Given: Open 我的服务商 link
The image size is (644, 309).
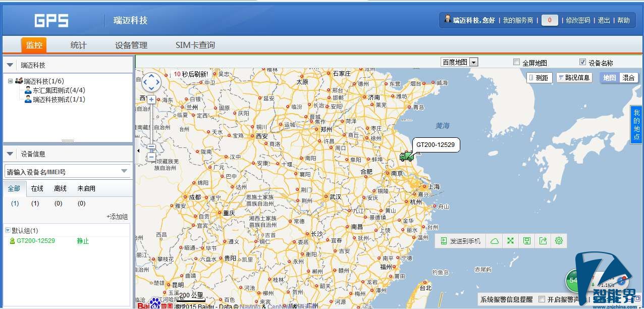Looking at the screenshot, I should point(518,20).
